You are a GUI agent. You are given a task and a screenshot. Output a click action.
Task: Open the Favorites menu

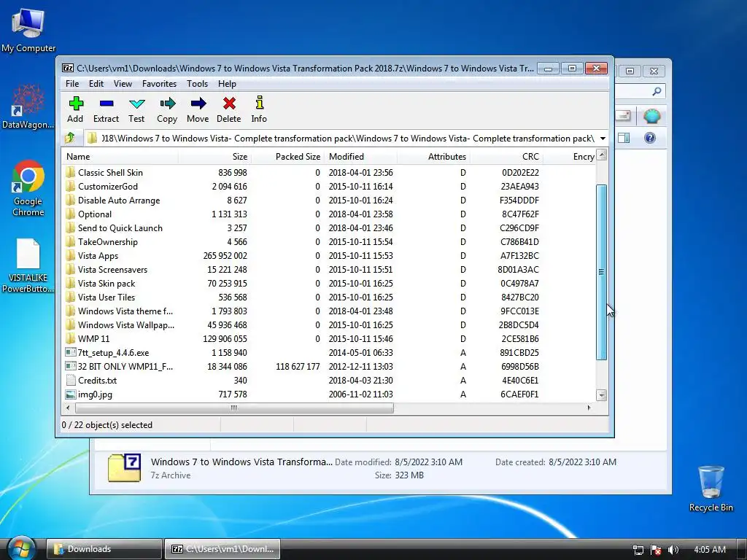(x=159, y=84)
